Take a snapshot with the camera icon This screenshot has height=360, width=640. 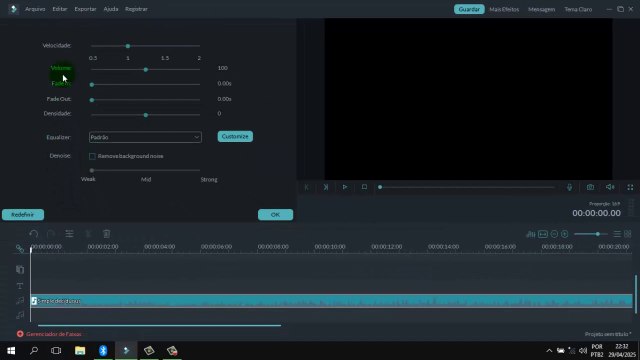point(590,187)
